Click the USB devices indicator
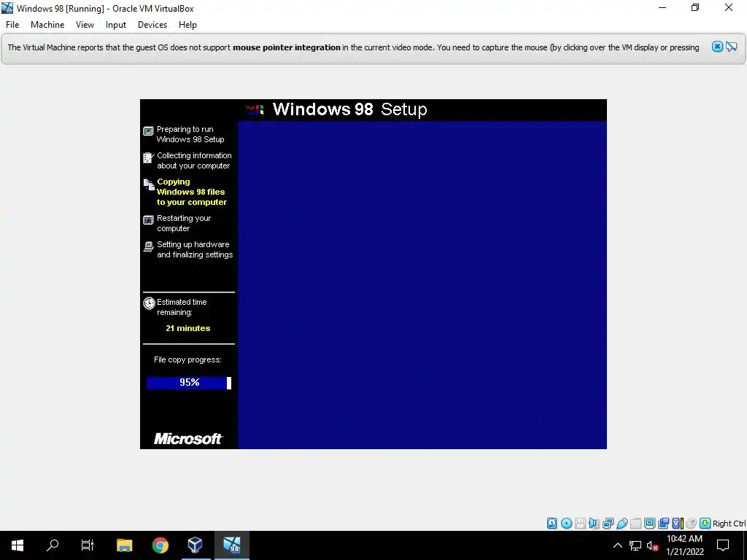The height and width of the screenshot is (560, 747). (x=622, y=524)
